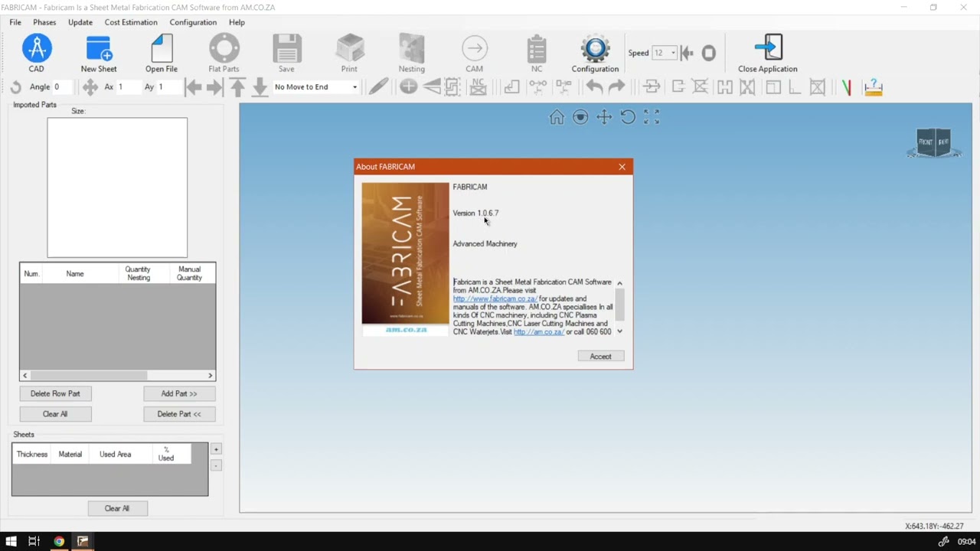Screen dimensions: 980x551
Task: Click the pan cross-arrows viewport icon
Action: (x=604, y=117)
